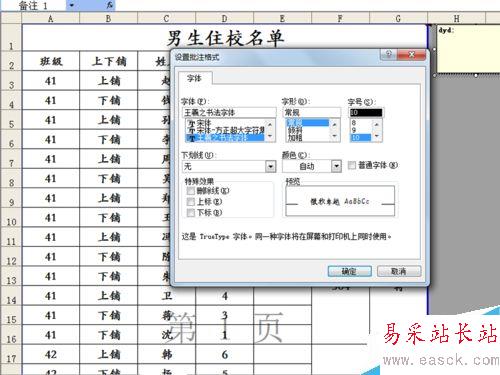Select row 1 header
Viewport: 500px width, 375px height.
coord(11,37)
